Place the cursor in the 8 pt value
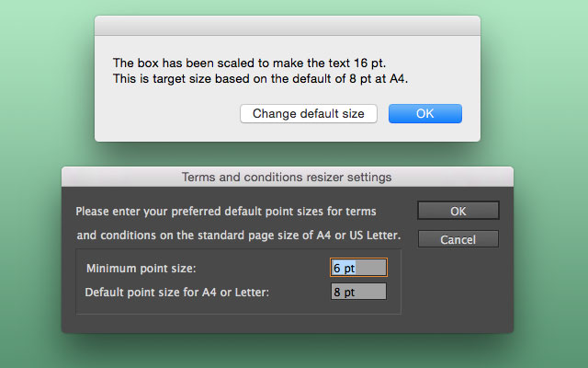The width and height of the screenshot is (588, 368). click(344, 293)
